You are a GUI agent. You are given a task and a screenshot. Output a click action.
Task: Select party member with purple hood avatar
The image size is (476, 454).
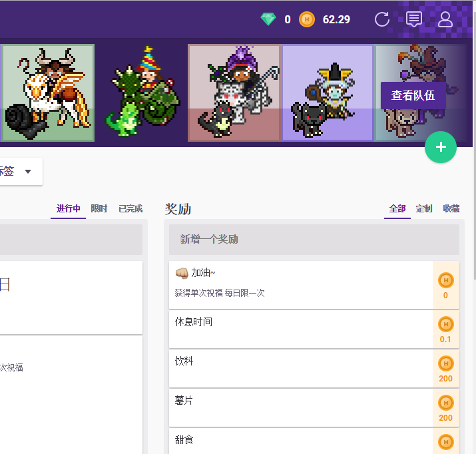(234, 93)
